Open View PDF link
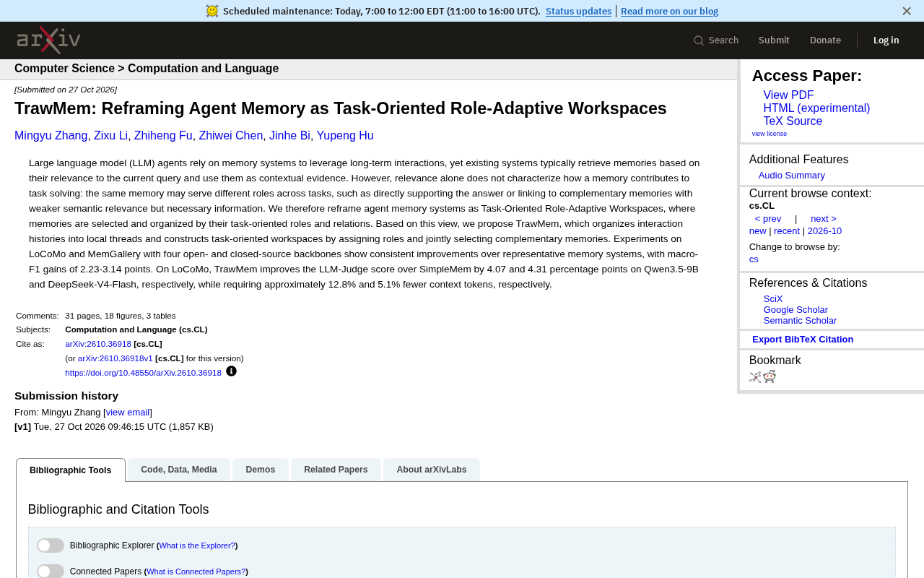 point(788,95)
